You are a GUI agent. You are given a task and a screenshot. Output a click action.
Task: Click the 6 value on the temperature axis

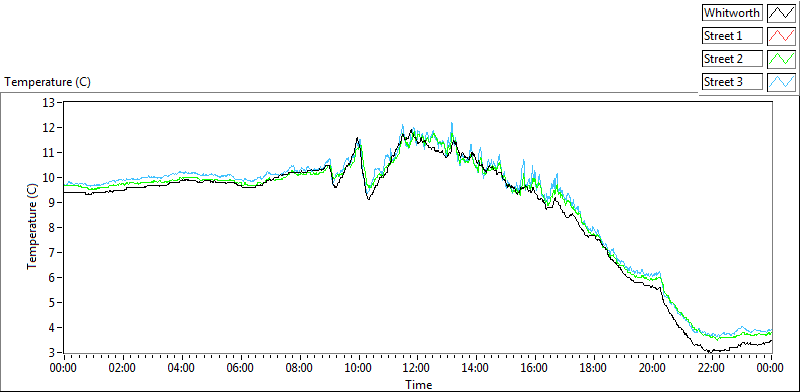click(51, 278)
